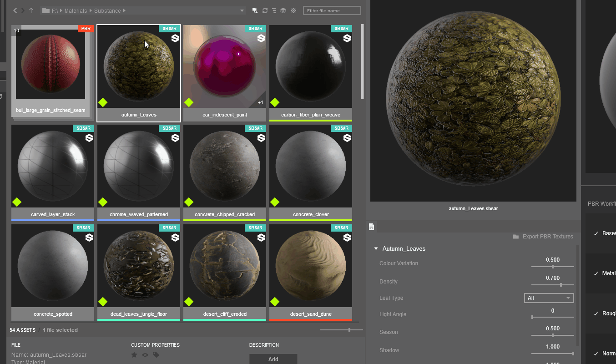Expand arrow after Materials in path bar

[90, 10]
